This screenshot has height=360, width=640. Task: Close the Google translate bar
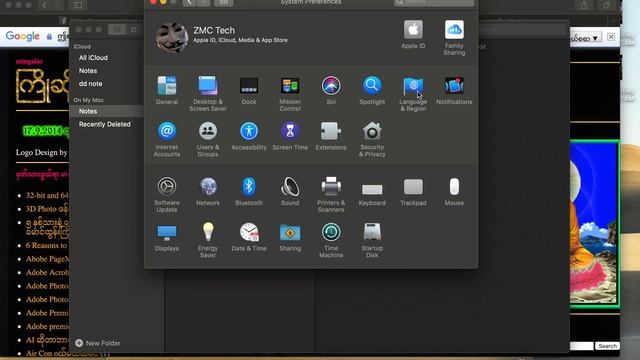tap(611, 37)
